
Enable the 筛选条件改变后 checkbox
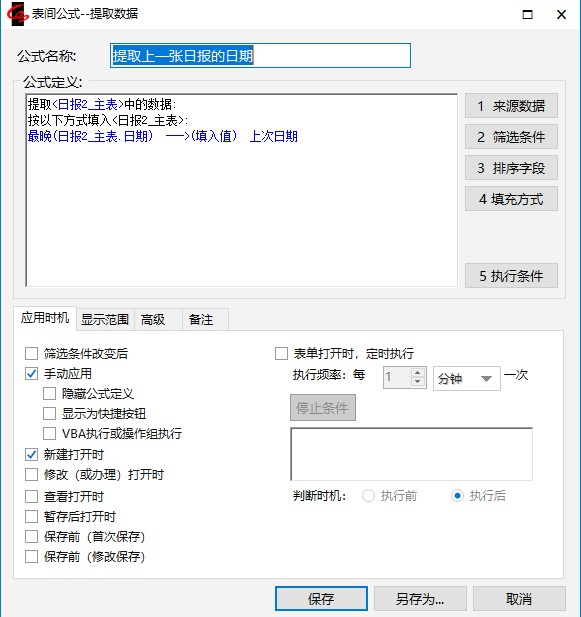pyautogui.click(x=31, y=353)
